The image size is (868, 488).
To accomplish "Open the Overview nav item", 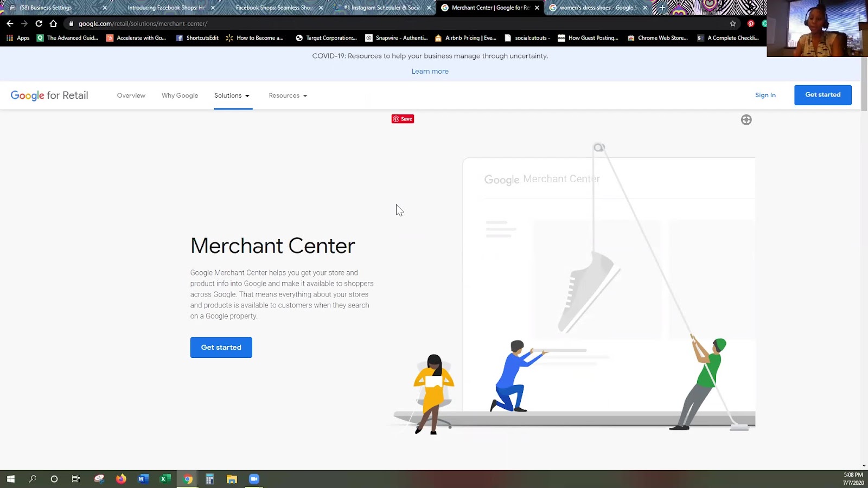I will point(131,95).
